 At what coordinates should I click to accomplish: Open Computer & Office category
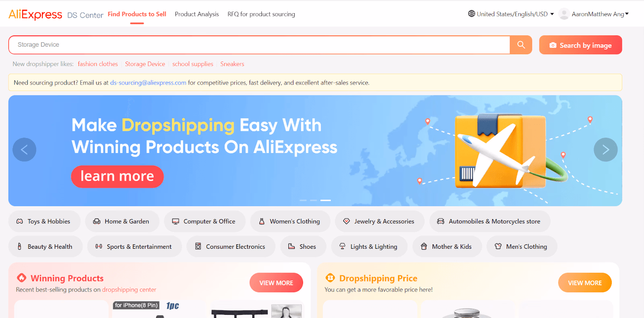click(204, 221)
